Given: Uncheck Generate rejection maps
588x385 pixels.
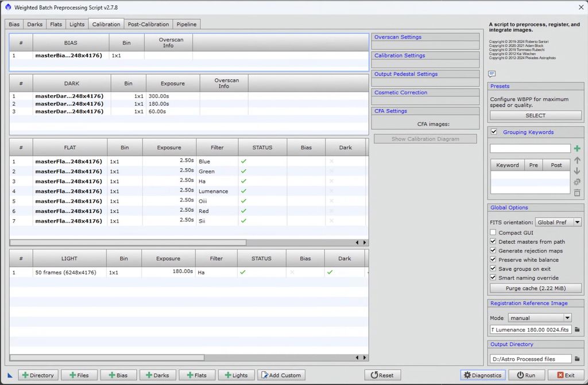Looking at the screenshot, I should click(493, 250).
